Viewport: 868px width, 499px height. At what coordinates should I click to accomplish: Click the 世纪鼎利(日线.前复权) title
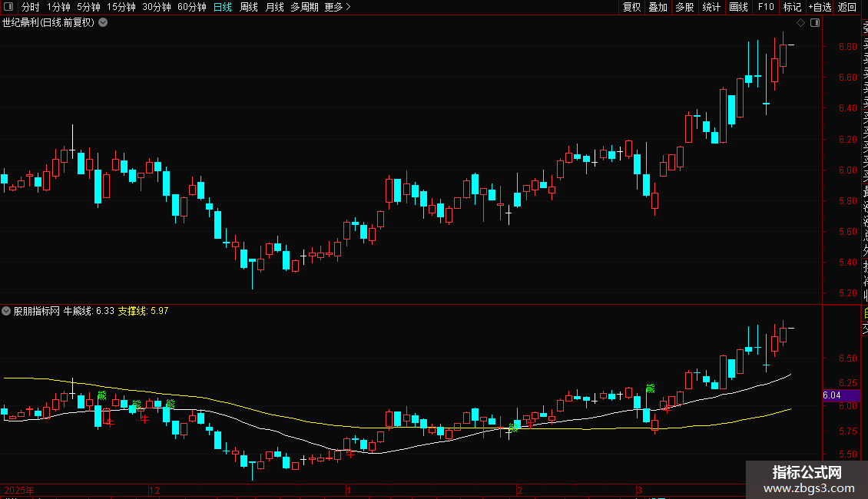[x=48, y=23]
